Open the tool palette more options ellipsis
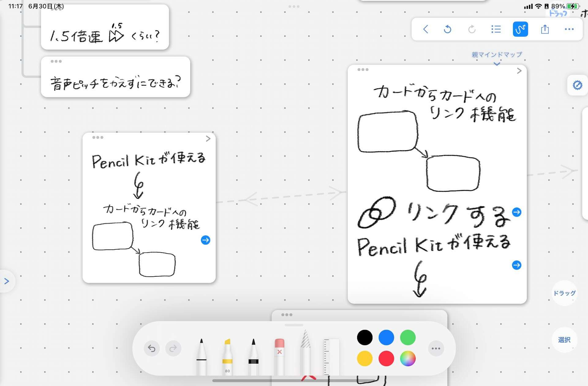Image resolution: width=588 pixels, height=386 pixels. point(436,348)
